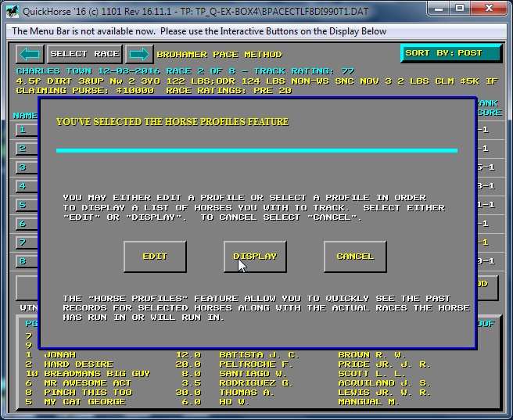Select post number 3 button
Viewport: 513px width, 420px height.
click(24, 167)
